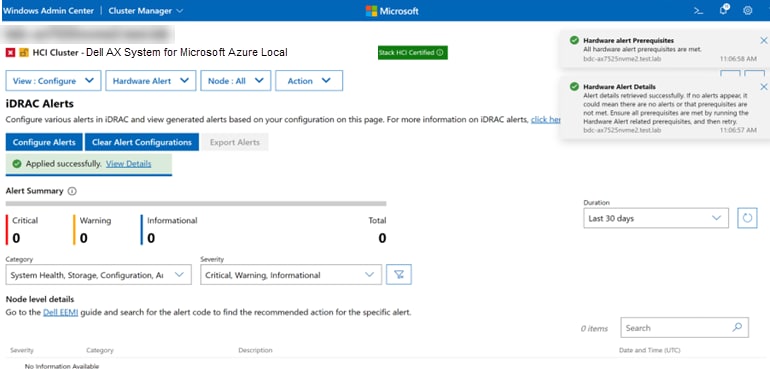The width and height of the screenshot is (770, 369).
Task: Click the red error status icon beside HCI Cluster
Action: click(10, 53)
